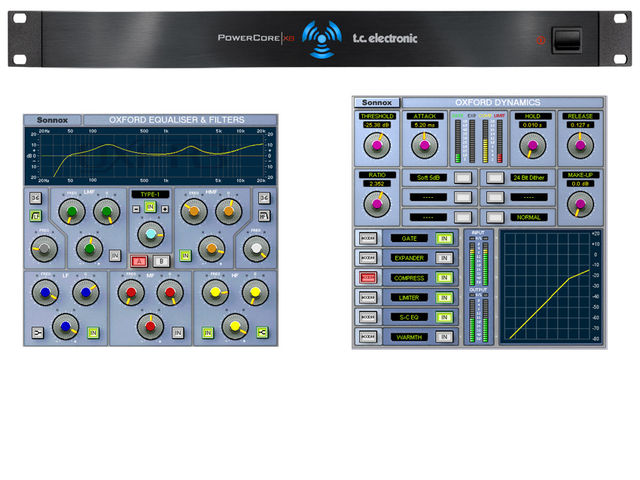640x480 pixels.
Task: Click the high-cut filter HF icon button
Action: 264,216
